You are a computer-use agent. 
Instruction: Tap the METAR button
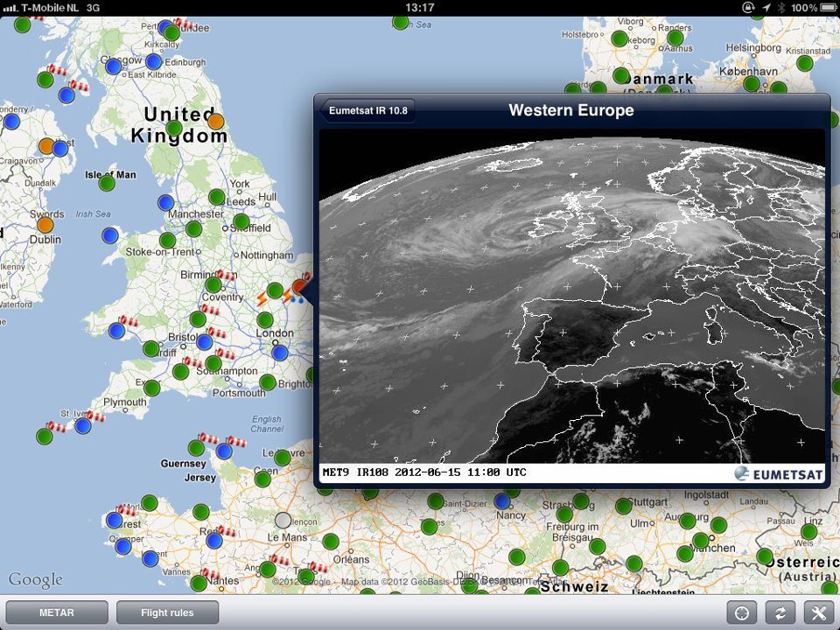(57, 612)
